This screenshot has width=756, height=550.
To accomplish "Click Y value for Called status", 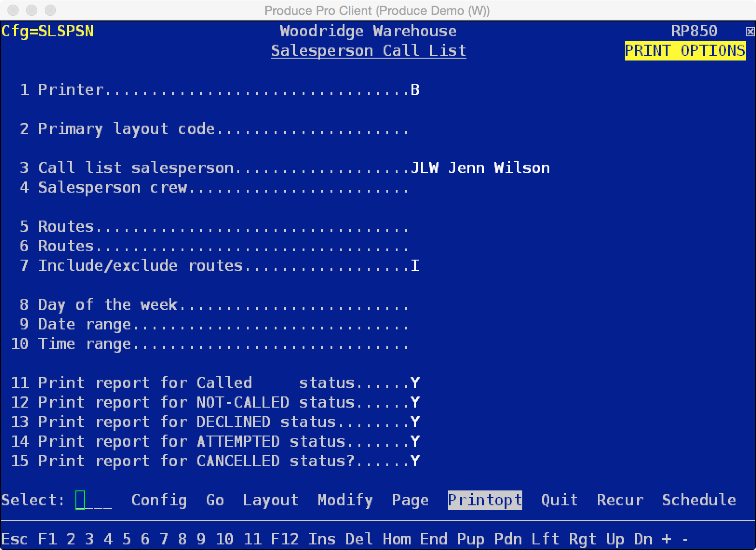I will point(415,382).
